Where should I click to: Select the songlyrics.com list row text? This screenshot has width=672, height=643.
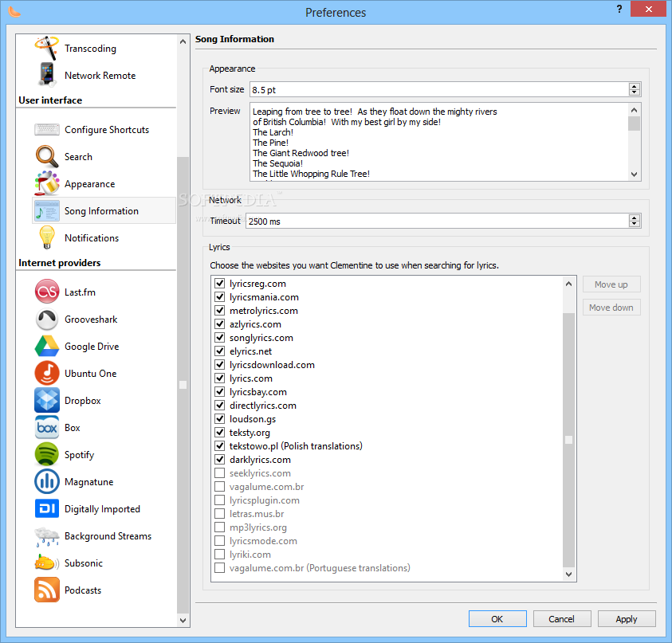pos(261,338)
